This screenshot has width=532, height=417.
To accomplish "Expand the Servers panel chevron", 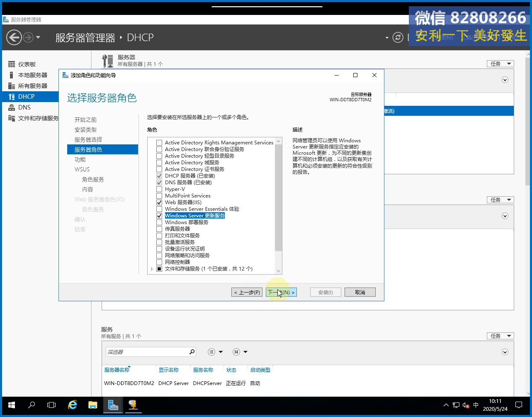I will pos(505,80).
